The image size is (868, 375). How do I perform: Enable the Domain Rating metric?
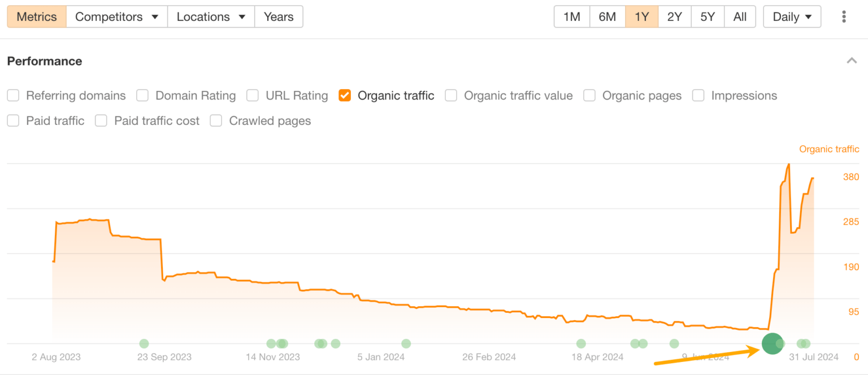pyautogui.click(x=142, y=95)
